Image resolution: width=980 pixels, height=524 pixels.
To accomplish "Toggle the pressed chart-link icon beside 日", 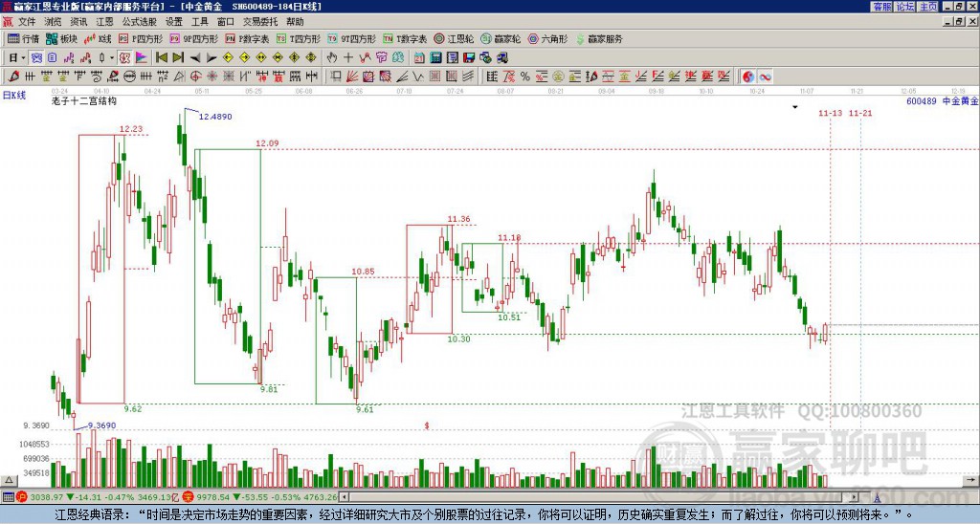I will (x=37, y=58).
